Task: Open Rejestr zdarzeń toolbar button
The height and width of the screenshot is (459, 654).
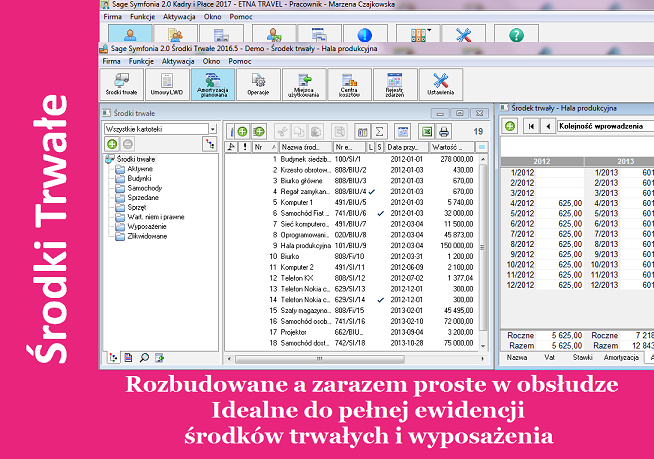Action: click(x=395, y=85)
